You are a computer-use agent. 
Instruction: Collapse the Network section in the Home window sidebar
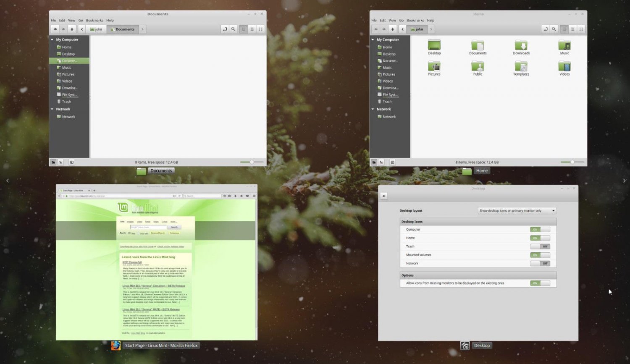373,109
